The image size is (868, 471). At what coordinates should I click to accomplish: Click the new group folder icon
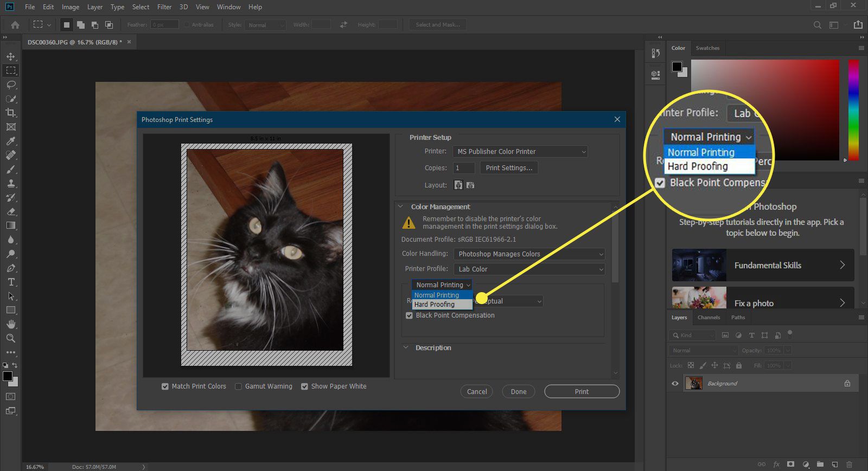820,464
